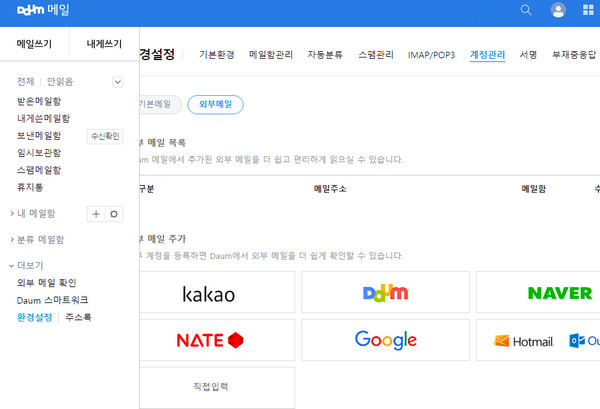
Task: Click the 수신확인 button
Action: pos(105,136)
